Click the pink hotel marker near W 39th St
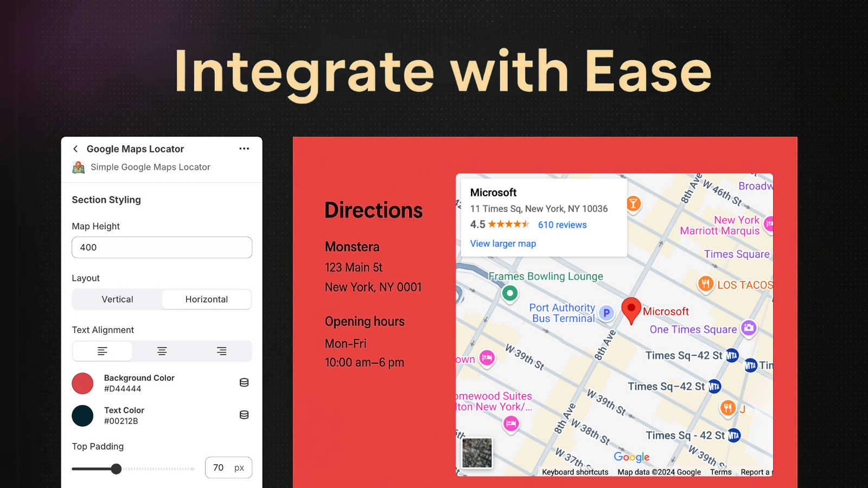Screen dimensions: 868x488 [x=487, y=358]
